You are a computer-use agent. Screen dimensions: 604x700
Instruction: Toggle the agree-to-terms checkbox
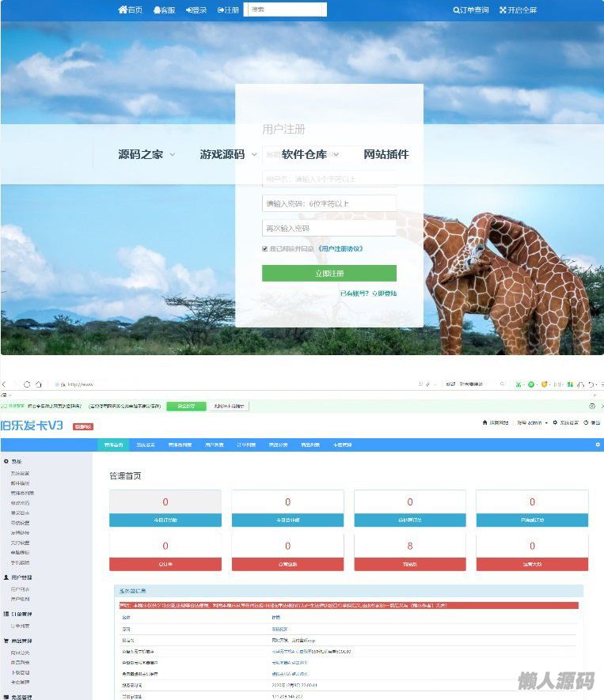click(x=265, y=248)
